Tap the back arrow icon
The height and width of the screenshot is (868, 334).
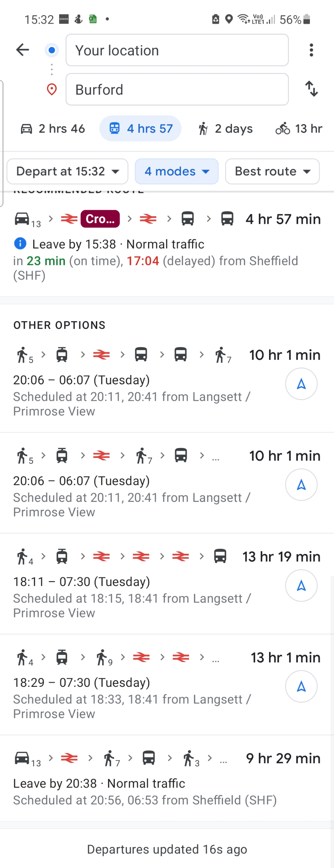click(x=23, y=50)
